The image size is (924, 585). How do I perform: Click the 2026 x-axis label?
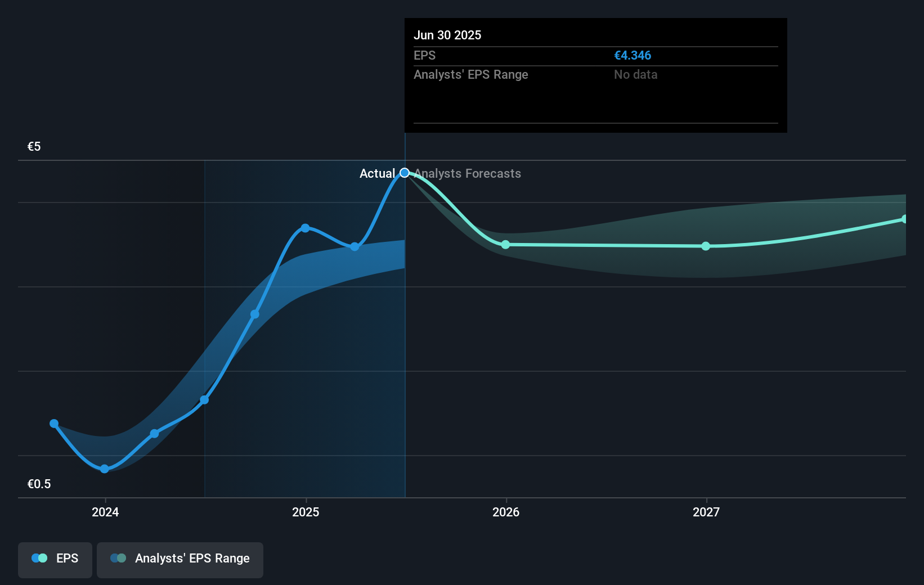pyautogui.click(x=506, y=512)
